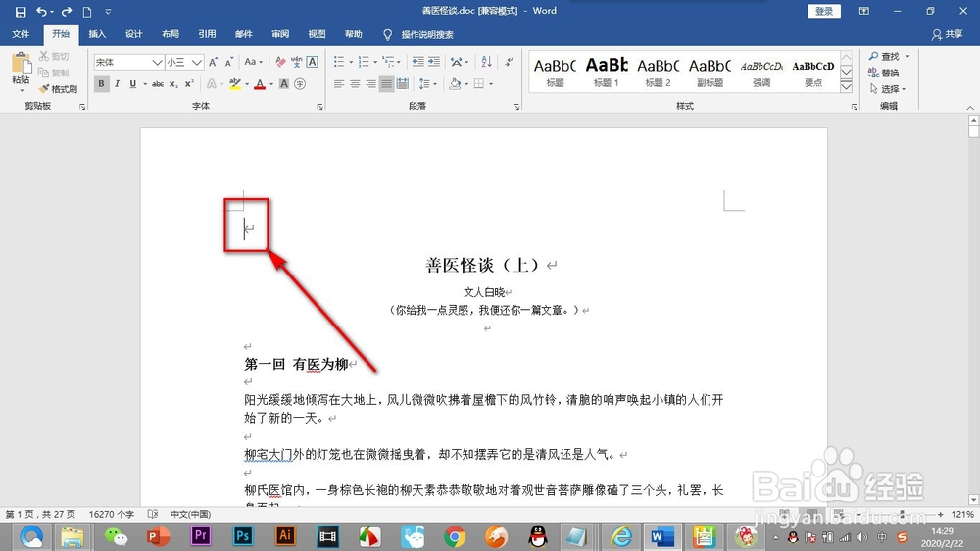The image size is (980, 551).
Task: Open the font name dropdown
Action: pyautogui.click(x=157, y=62)
